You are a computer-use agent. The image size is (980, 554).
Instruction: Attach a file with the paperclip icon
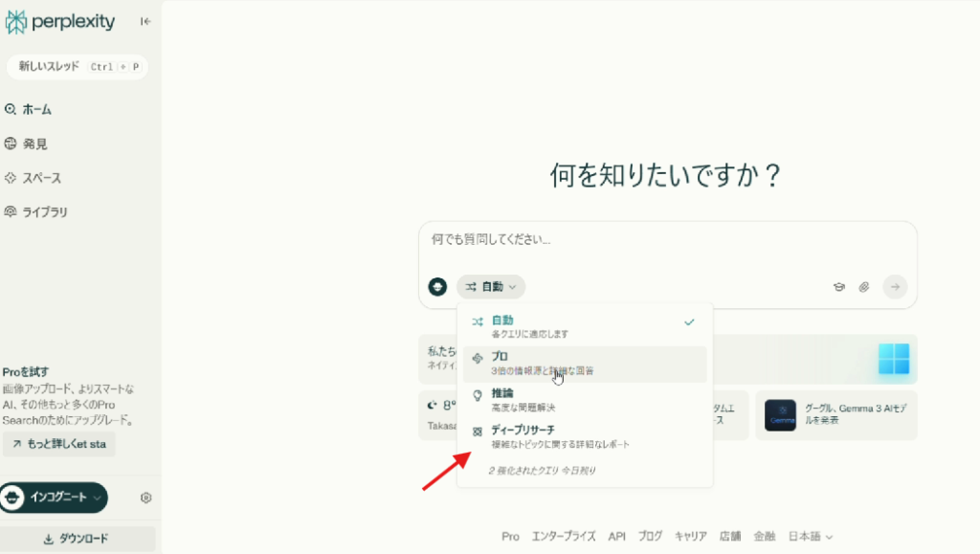864,287
